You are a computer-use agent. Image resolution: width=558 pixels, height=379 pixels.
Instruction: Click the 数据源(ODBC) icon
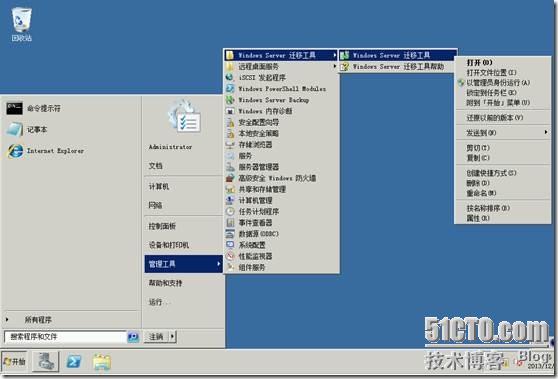[230, 234]
